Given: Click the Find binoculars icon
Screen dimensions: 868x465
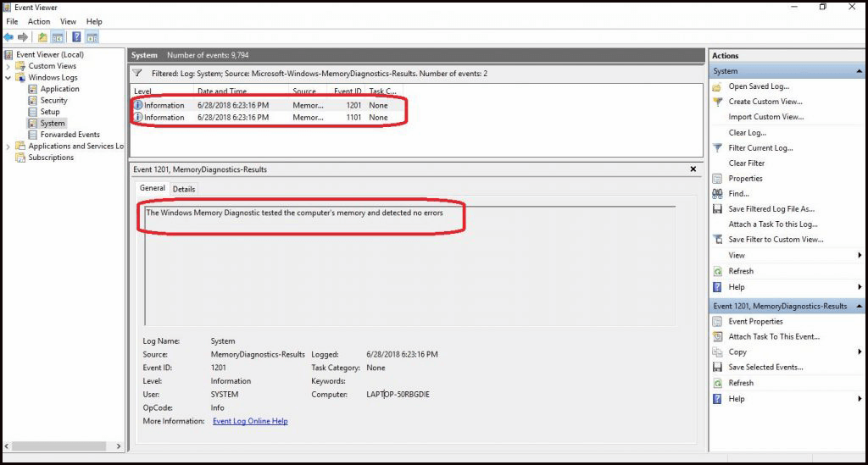Looking at the screenshot, I should click(x=717, y=193).
